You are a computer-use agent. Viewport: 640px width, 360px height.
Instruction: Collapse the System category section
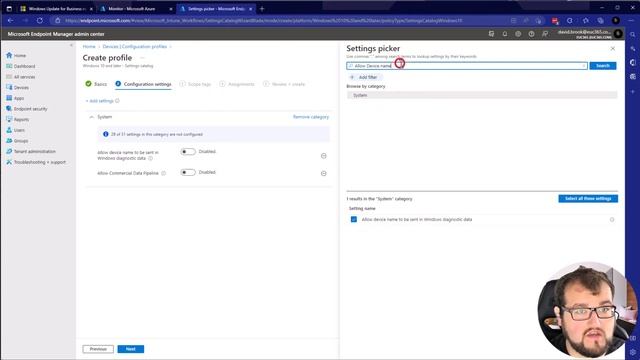(91, 117)
